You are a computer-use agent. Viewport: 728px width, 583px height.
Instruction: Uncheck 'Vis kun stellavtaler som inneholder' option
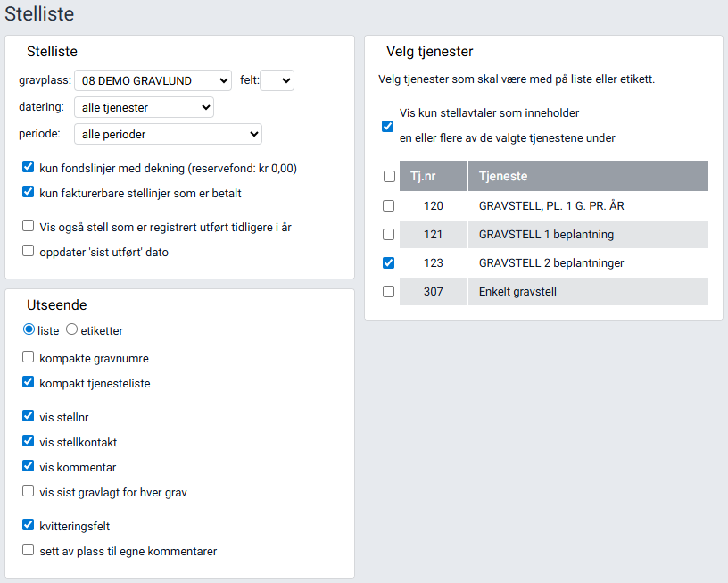(x=386, y=126)
